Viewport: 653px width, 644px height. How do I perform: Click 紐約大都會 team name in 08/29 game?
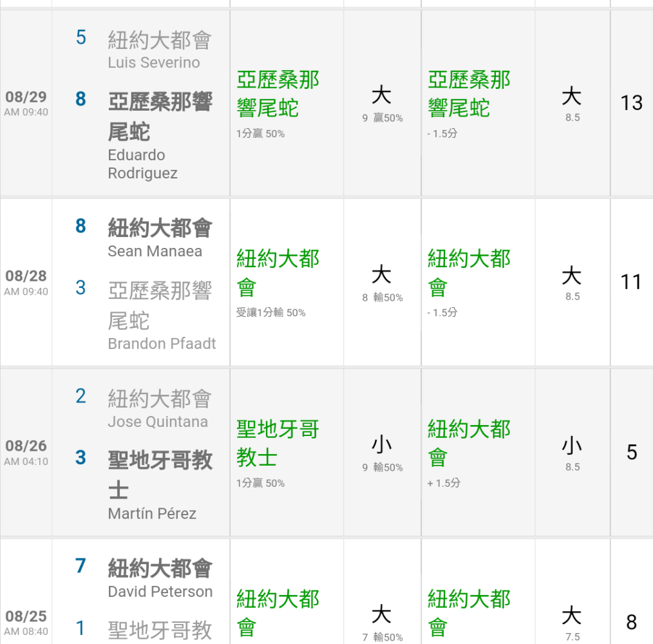tap(160, 41)
